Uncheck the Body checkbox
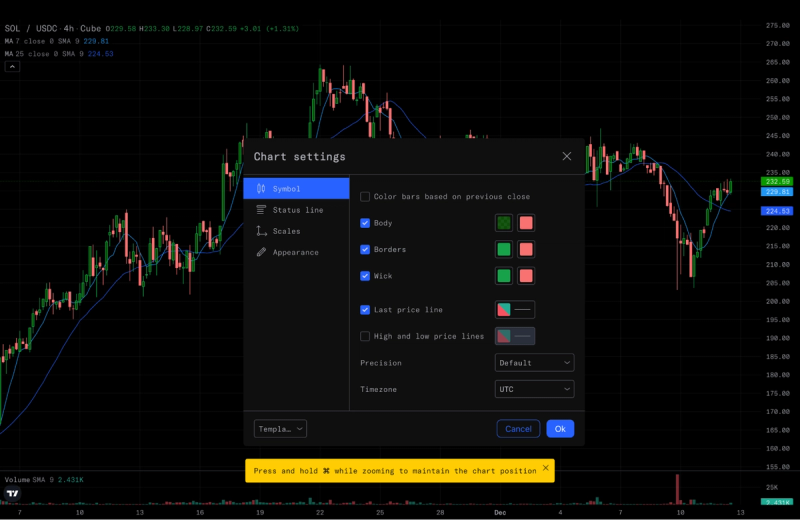The width and height of the screenshot is (800, 520). [365, 223]
